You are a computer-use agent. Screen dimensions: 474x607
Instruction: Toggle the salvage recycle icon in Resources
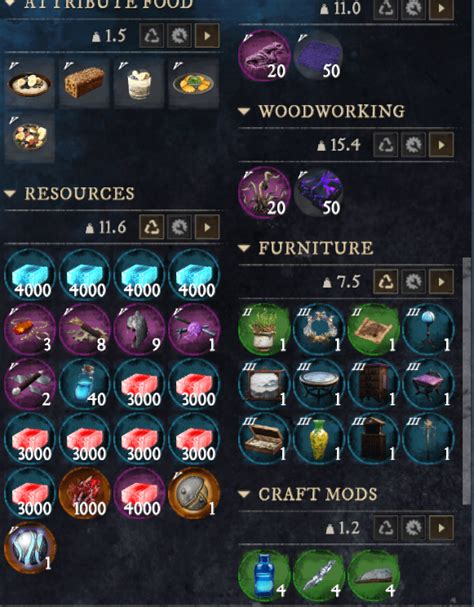coord(151,227)
